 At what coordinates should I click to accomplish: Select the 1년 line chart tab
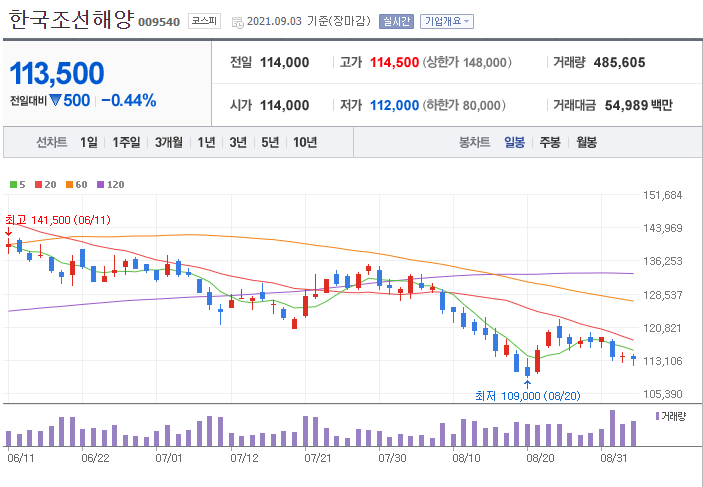(x=206, y=143)
